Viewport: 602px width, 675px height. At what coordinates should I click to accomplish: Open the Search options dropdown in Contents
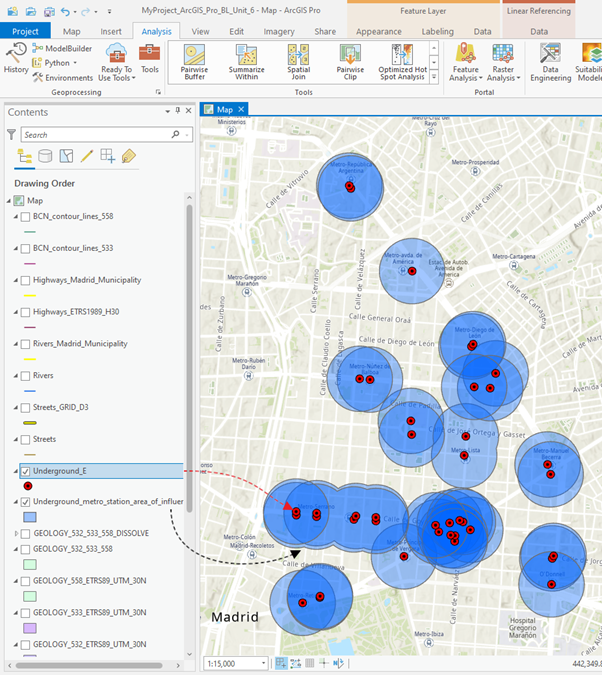click(187, 135)
